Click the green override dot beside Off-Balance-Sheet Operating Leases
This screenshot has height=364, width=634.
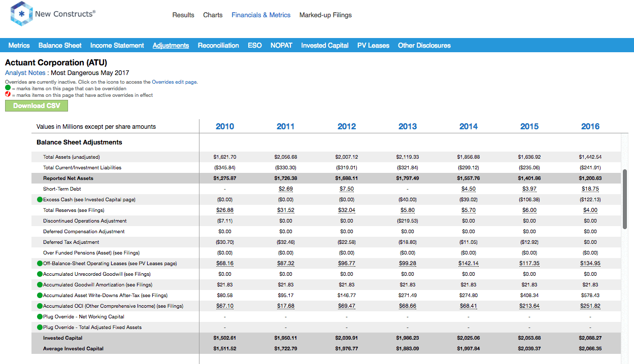click(40, 264)
